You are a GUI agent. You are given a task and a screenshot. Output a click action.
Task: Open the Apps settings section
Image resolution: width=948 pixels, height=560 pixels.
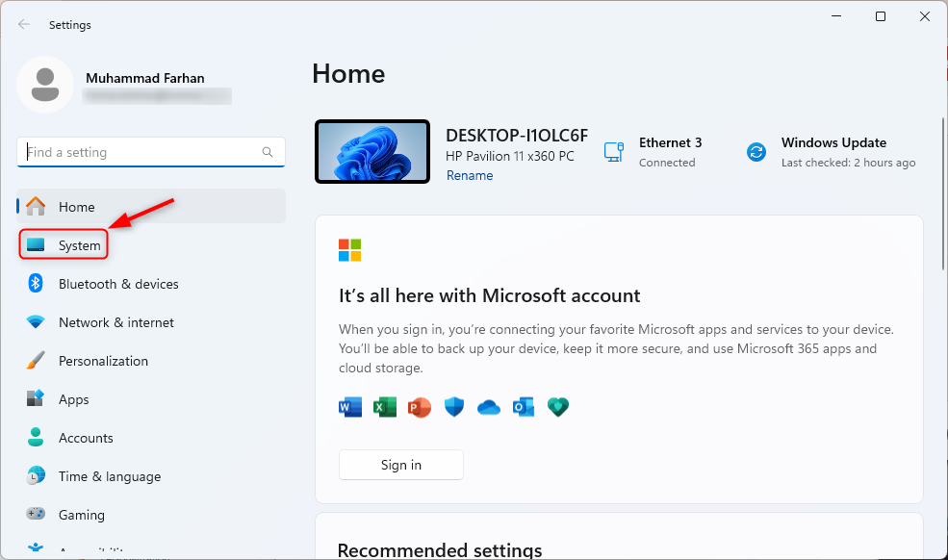(151, 399)
